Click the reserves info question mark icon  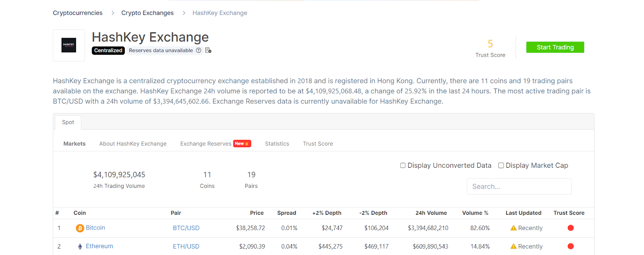(198, 50)
